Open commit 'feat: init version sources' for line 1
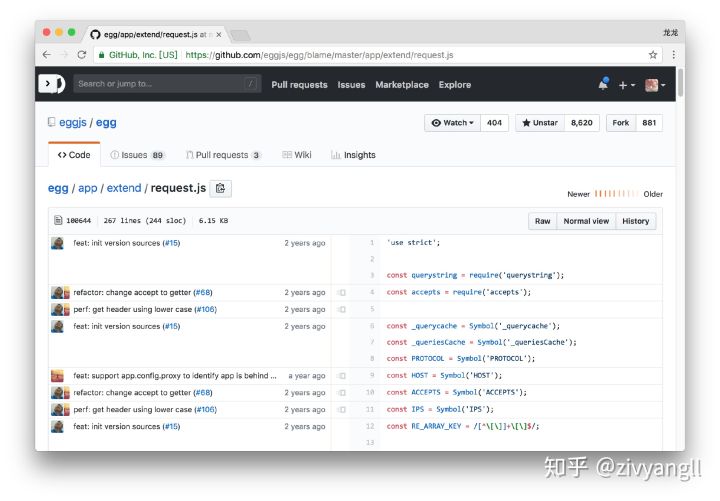Screen dimensions: 720x501 [117, 243]
